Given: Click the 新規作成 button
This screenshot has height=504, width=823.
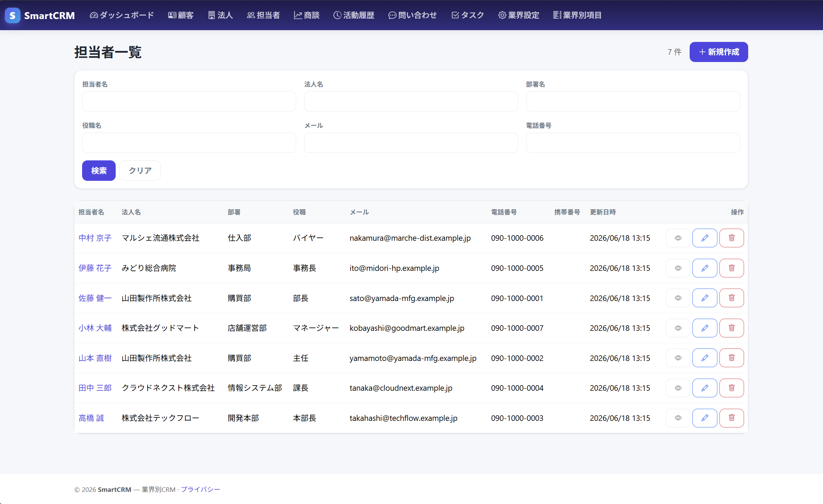Looking at the screenshot, I should [x=719, y=52].
